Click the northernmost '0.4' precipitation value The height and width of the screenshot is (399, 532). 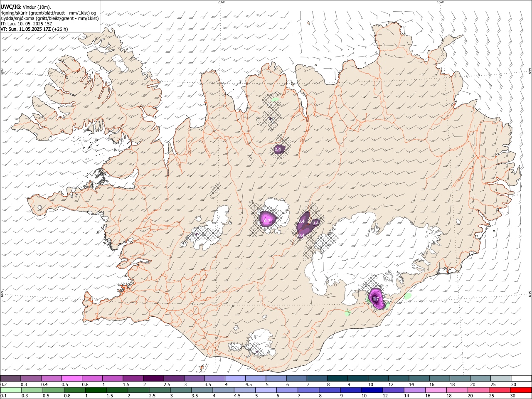(x=278, y=149)
